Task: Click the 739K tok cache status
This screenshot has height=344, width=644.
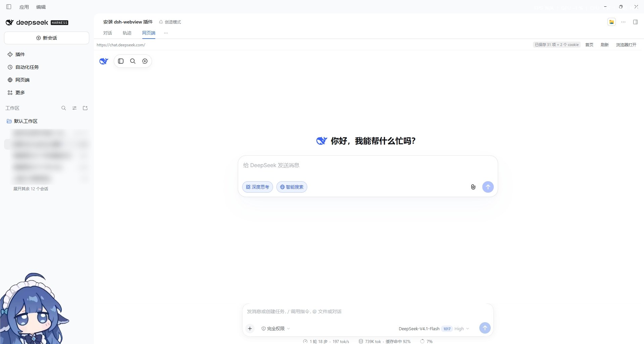Action: point(385,341)
